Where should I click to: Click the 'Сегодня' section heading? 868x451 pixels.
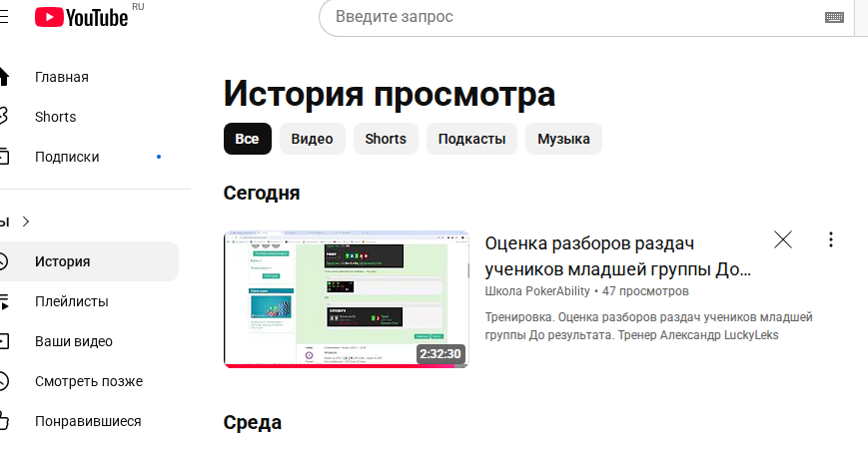click(262, 193)
